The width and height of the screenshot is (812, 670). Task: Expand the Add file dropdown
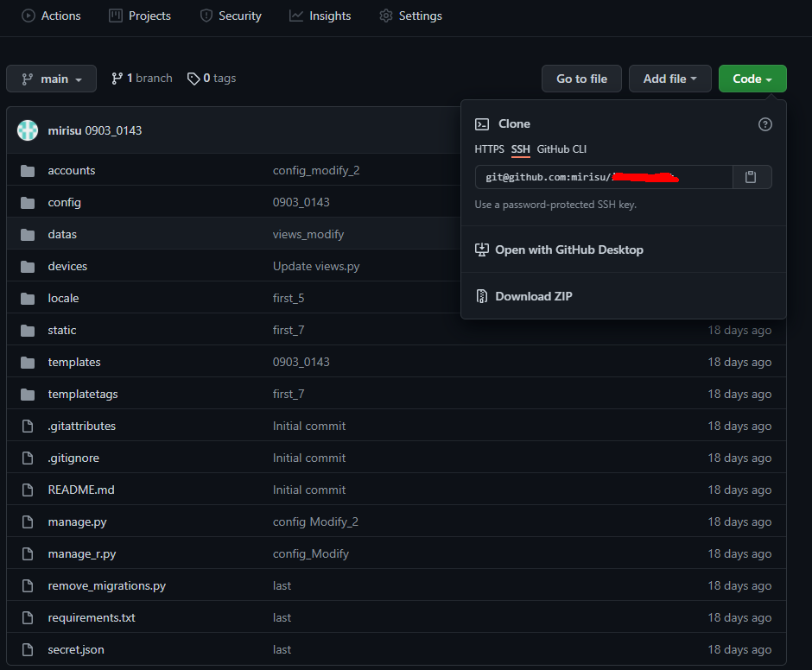click(x=669, y=79)
